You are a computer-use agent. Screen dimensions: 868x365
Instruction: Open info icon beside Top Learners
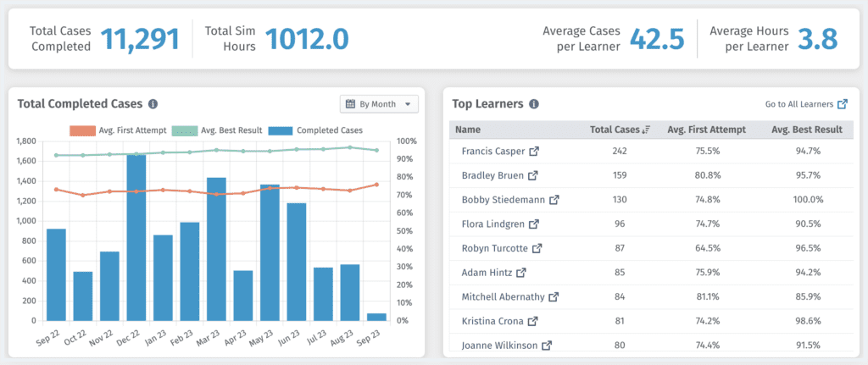coord(534,104)
